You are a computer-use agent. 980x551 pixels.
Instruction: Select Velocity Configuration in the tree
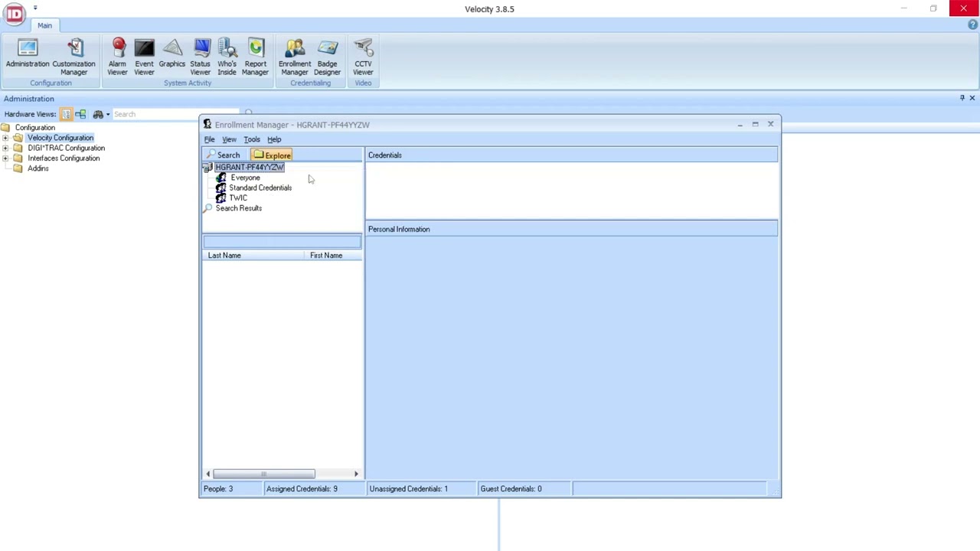pyautogui.click(x=60, y=138)
